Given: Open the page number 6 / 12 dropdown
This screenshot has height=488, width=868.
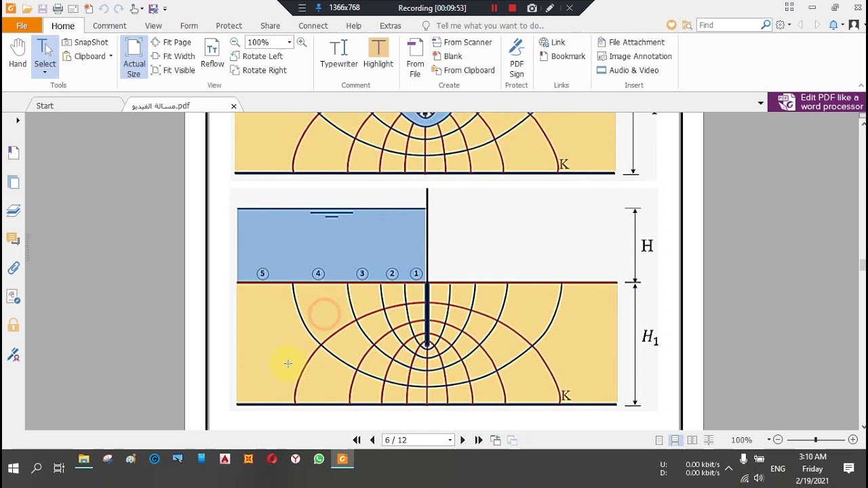Looking at the screenshot, I should [450, 440].
